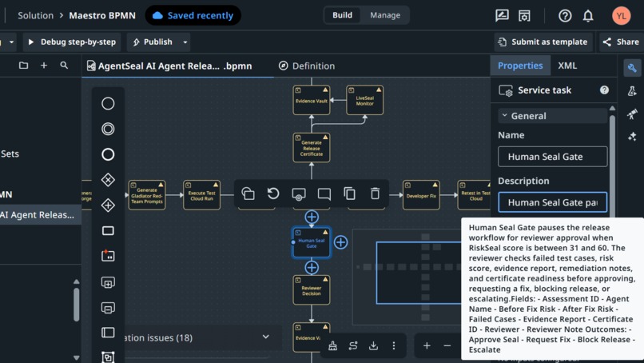Pick the palette task icon marked with a red sparkle
644x363 pixels.
click(108, 256)
